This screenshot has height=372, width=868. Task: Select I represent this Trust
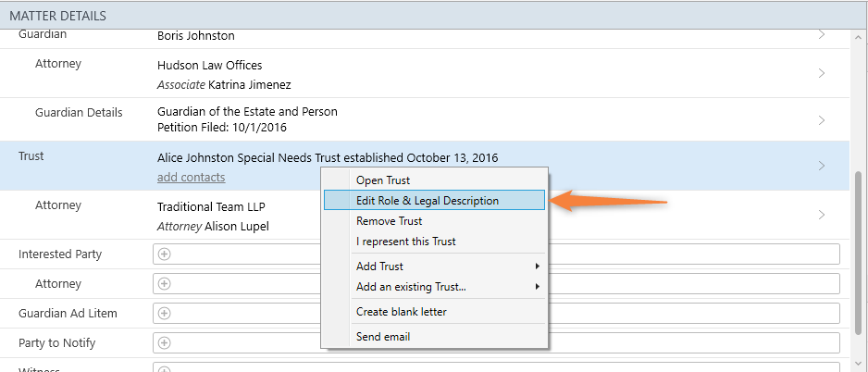435,242
